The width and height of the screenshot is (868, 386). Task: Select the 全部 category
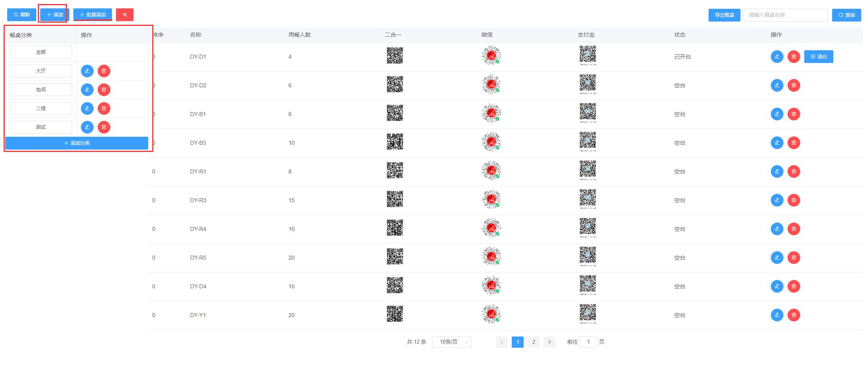click(x=41, y=52)
